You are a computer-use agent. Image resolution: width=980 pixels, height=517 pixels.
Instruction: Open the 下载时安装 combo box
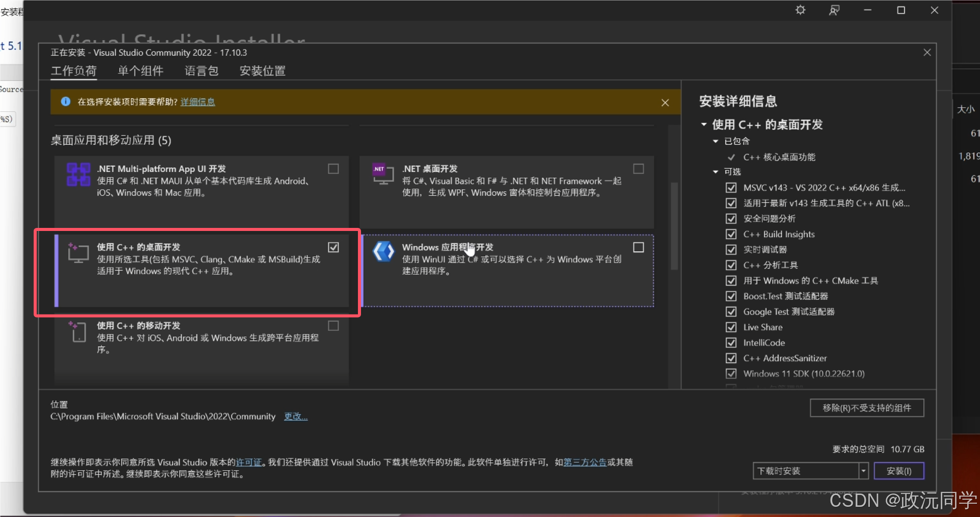(x=811, y=471)
